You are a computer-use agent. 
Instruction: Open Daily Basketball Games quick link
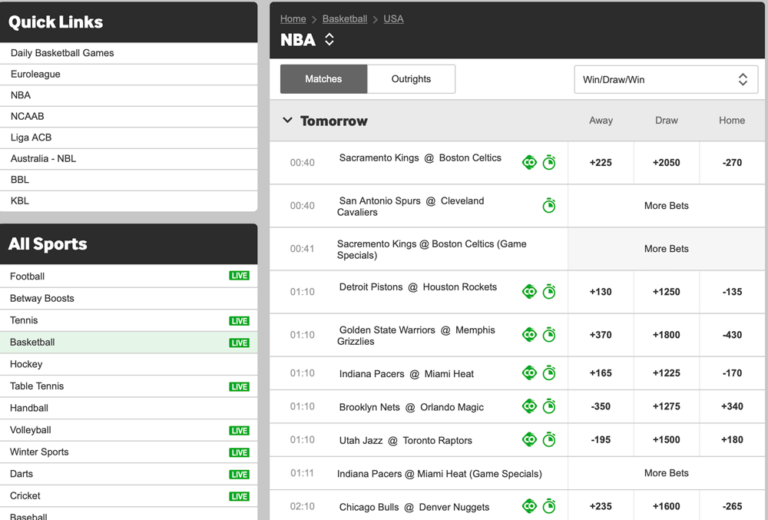point(128,53)
